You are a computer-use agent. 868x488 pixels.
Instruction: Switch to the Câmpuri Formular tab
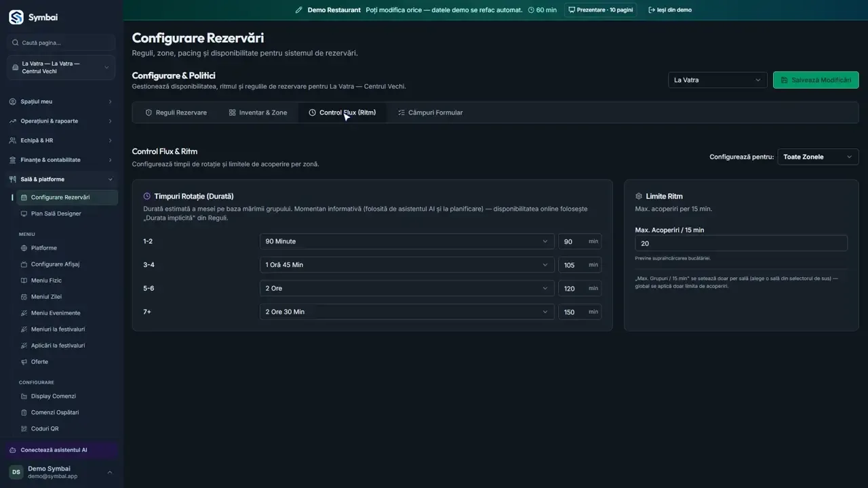click(430, 113)
